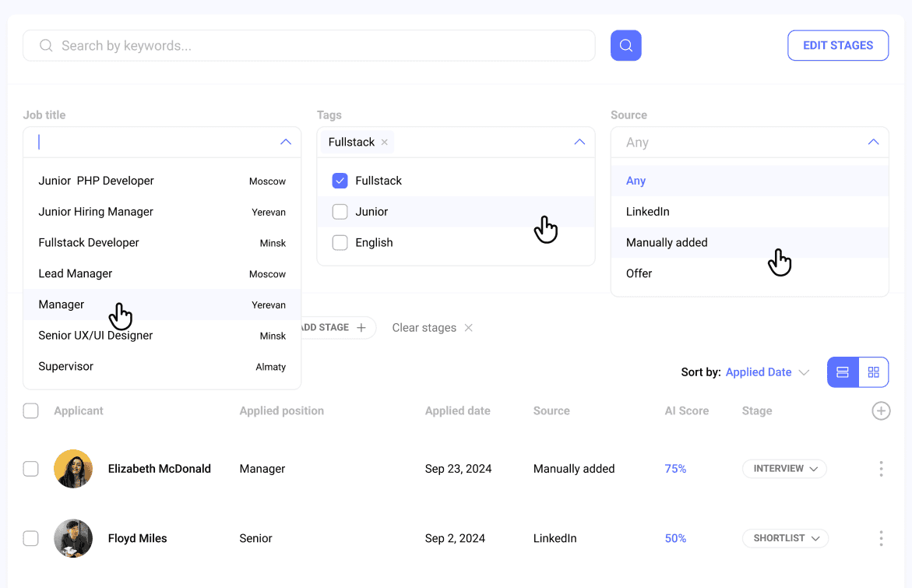Click Floyd Miles's 50% AI Score
The width and height of the screenshot is (912, 588).
[x=675, y=538]
